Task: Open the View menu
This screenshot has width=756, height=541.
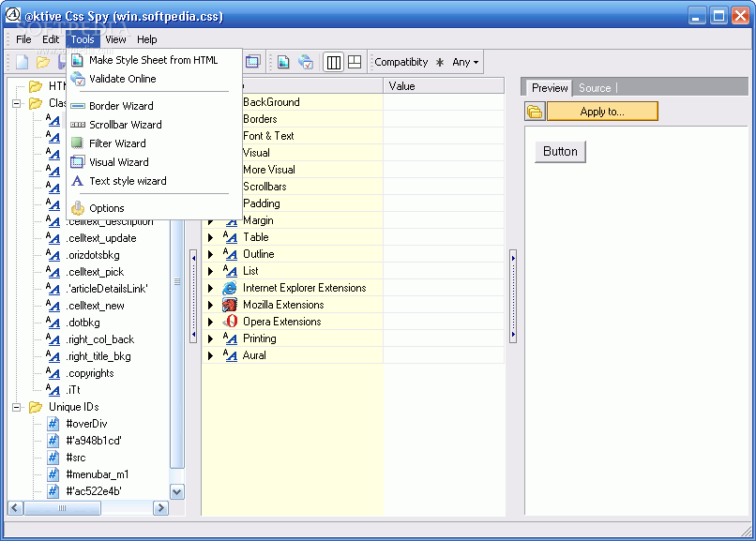Action: click(115, 39)
